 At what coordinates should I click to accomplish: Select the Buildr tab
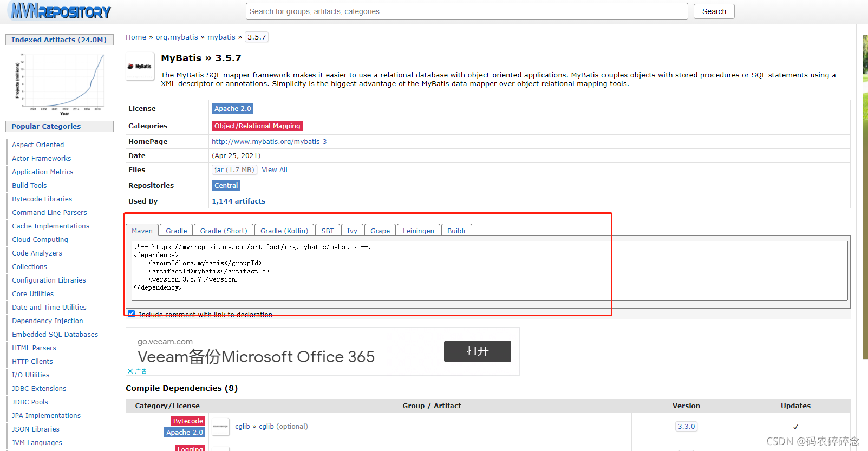pos(456,231)
